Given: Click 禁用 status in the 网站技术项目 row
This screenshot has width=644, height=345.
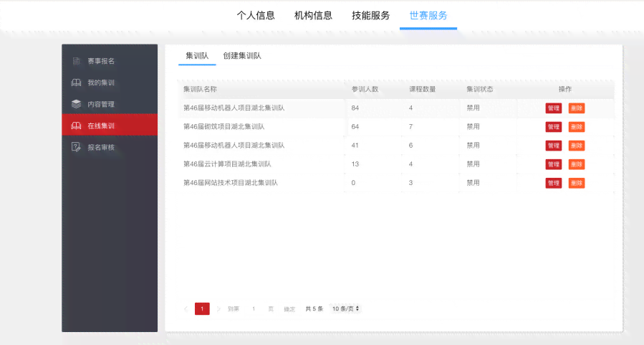Looking at the screenshot, I should coord(473,183).
